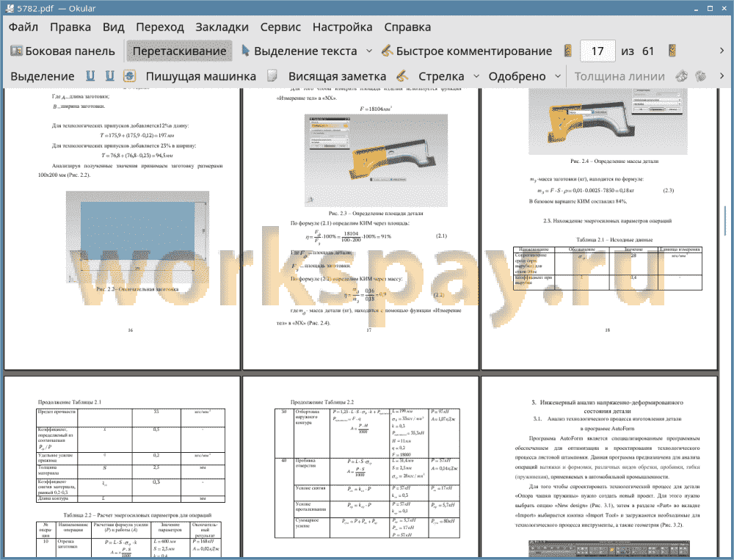The image size is (734, 560).
Task: Switch to the Выделение текста tool
Action: click(x=299, y=51)
